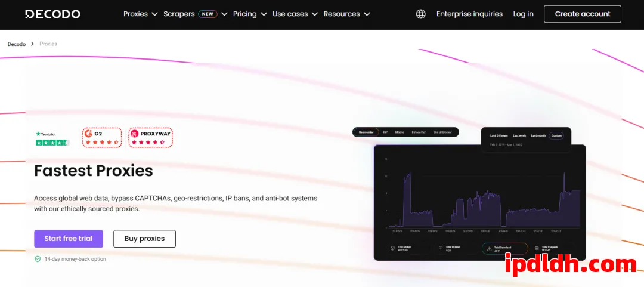Click the breadcrumb arrow separator
Screen dimensions: 644x287
(x=32, y=44)
